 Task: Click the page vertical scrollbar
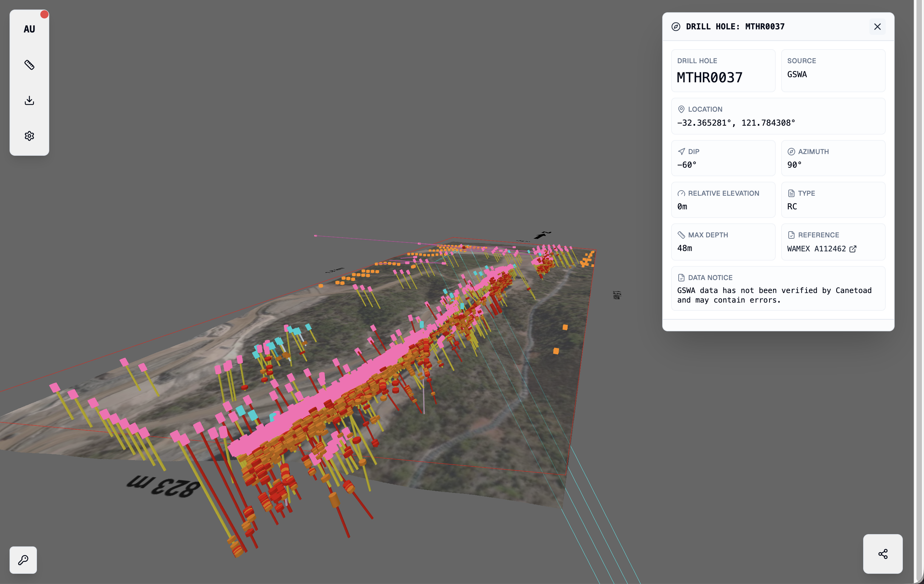point(919,291)
